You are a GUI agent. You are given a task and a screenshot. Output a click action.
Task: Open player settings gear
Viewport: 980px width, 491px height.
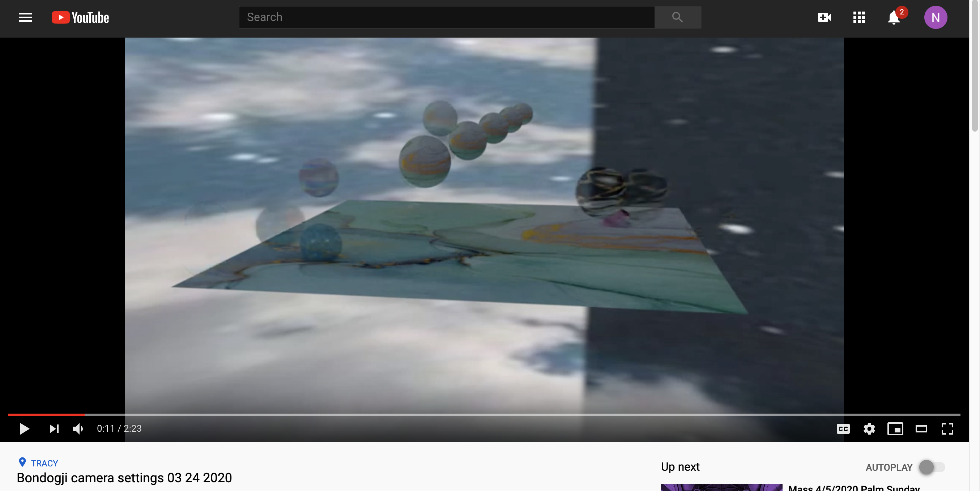(x=869, y=428)
